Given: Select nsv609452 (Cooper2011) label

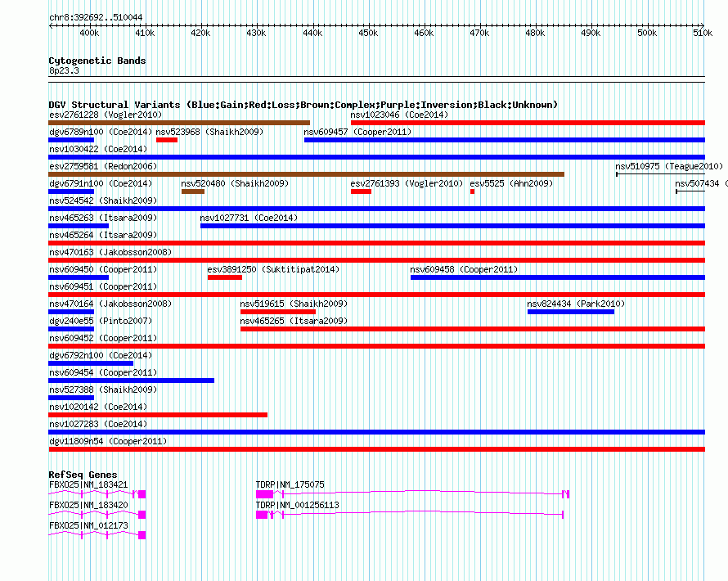Looking at the screenshot, I should tap(103, 338).
